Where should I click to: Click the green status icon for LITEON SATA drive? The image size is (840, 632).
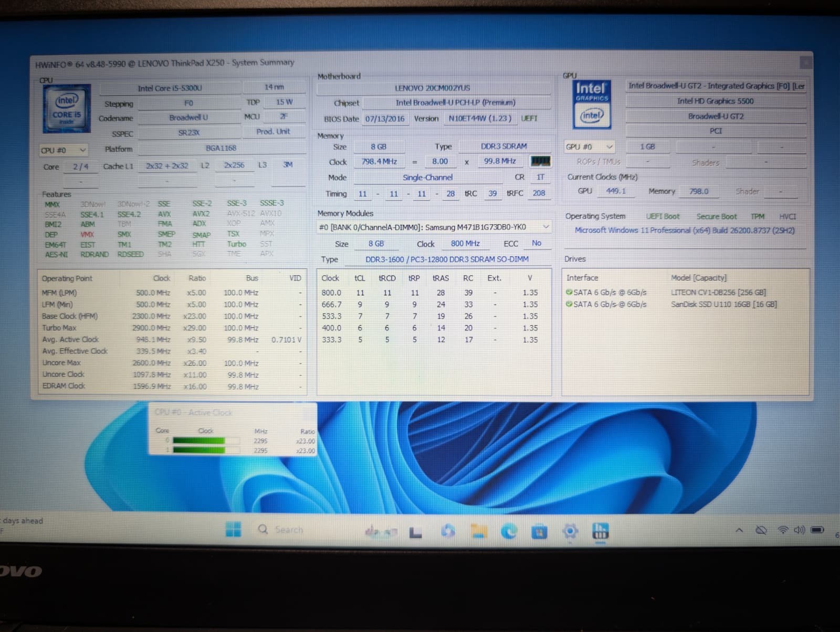click(569, 292)
